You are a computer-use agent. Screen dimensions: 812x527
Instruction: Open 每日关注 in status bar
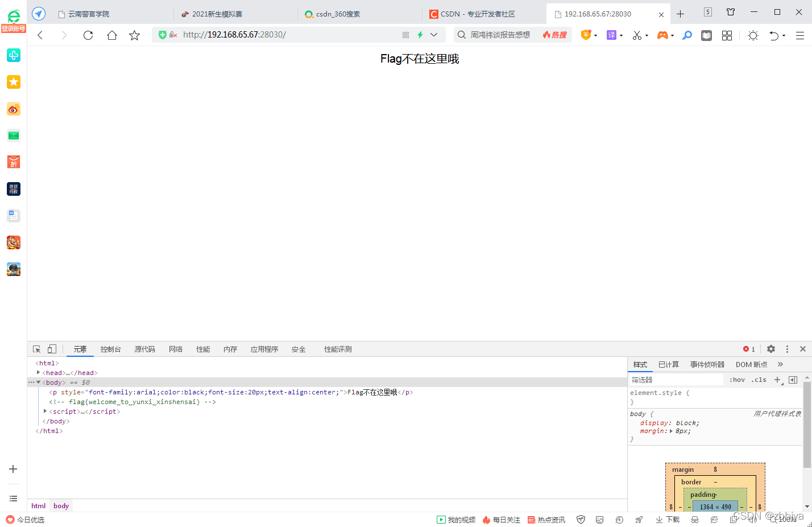501,520
